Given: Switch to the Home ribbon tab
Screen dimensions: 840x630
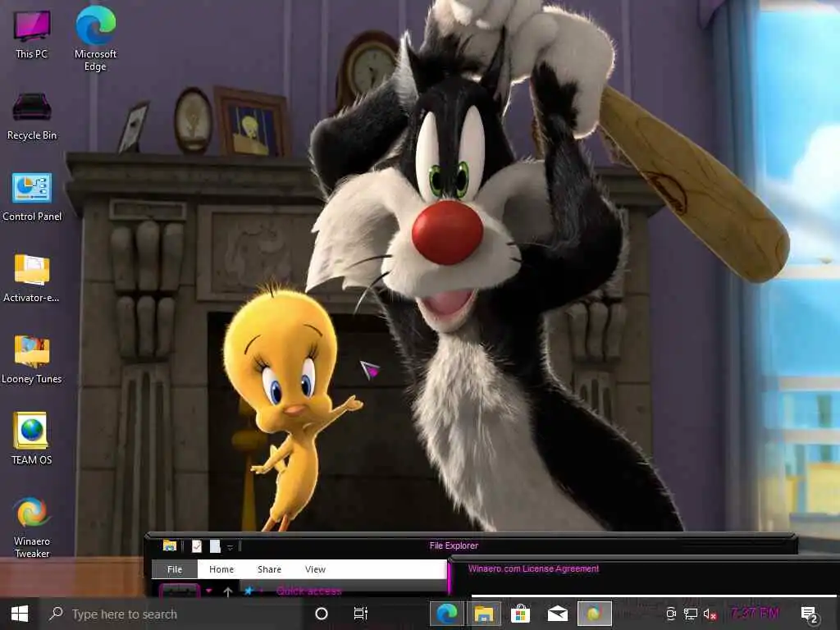Looking at the screenshot, I should 221,569.
